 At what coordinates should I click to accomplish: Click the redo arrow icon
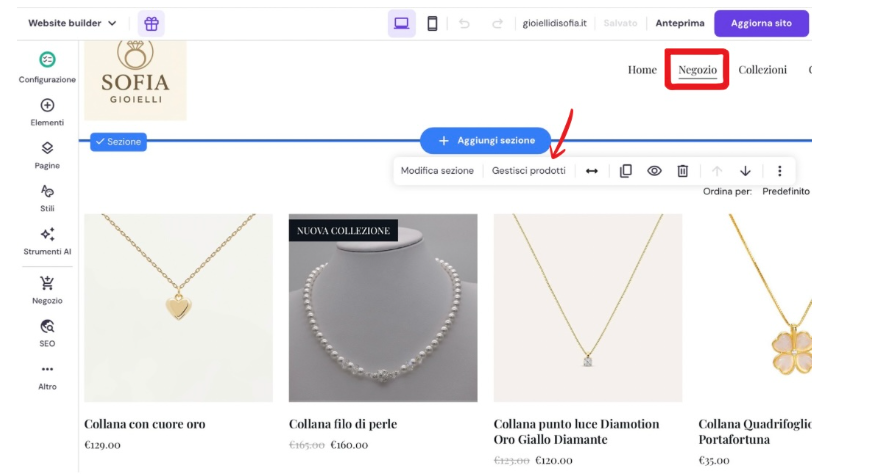[x=497, y=23]
